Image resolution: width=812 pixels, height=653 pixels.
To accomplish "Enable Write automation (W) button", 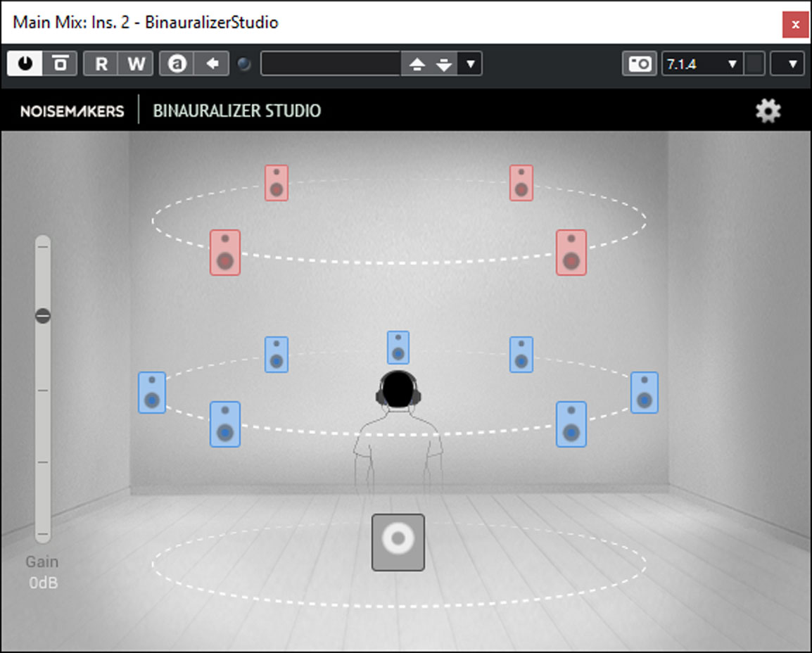I will (x=136, y=64).
